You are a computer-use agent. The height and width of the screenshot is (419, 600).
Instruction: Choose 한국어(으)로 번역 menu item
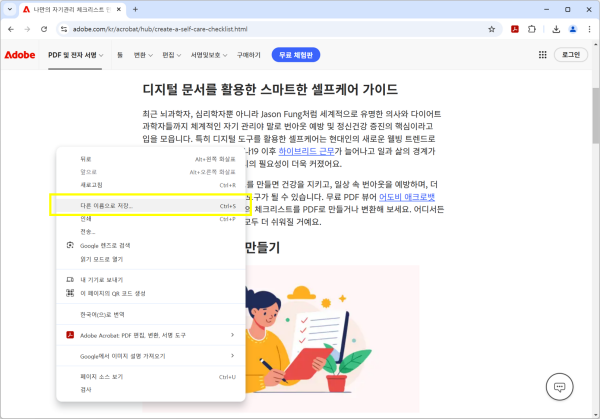(151, 314)
